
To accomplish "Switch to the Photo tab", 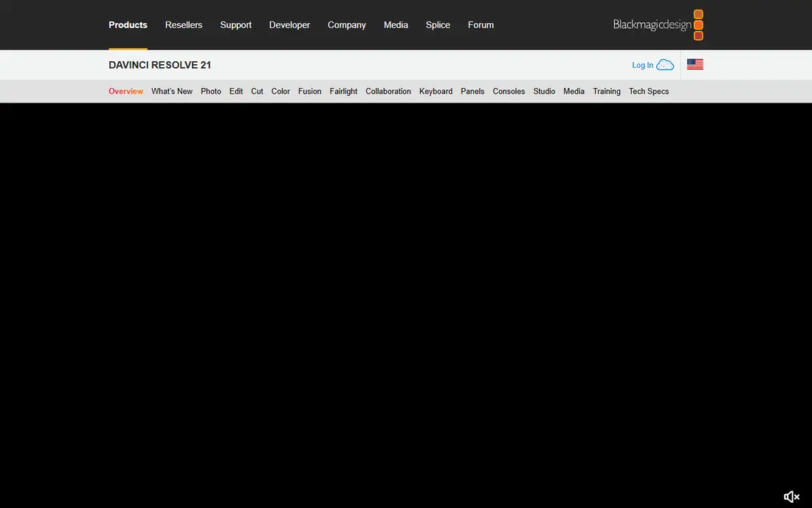I will coord(211,91).
